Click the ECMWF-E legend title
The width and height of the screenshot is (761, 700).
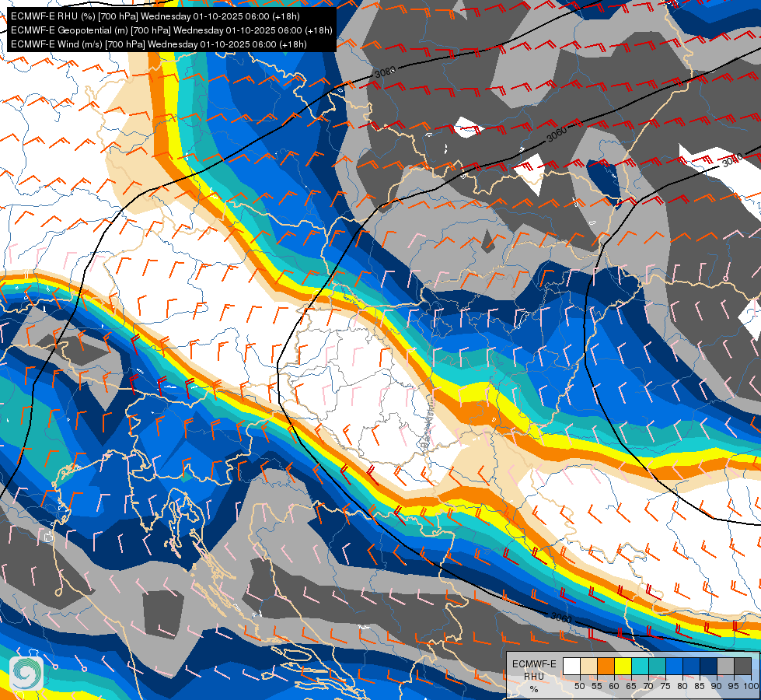coord(534,664)
